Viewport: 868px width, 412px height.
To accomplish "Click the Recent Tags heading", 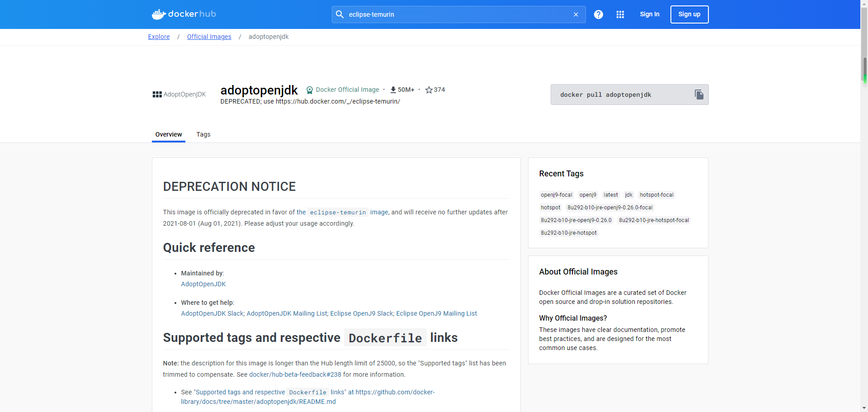I will click(561, 174).
